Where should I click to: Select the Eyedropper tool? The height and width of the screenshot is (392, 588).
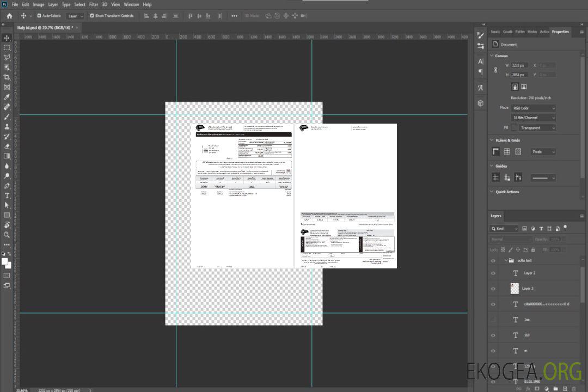7,97
